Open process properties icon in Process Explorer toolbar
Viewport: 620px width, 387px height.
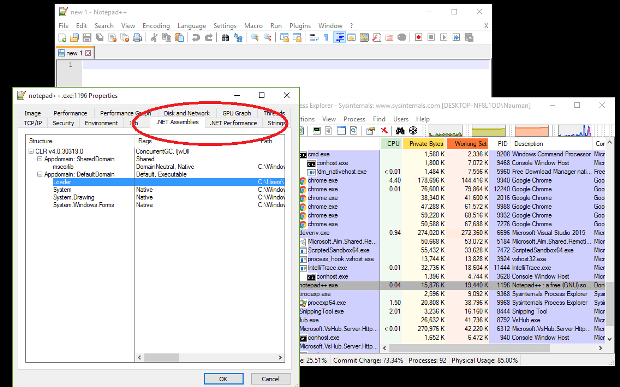click(x=370, y=130)
